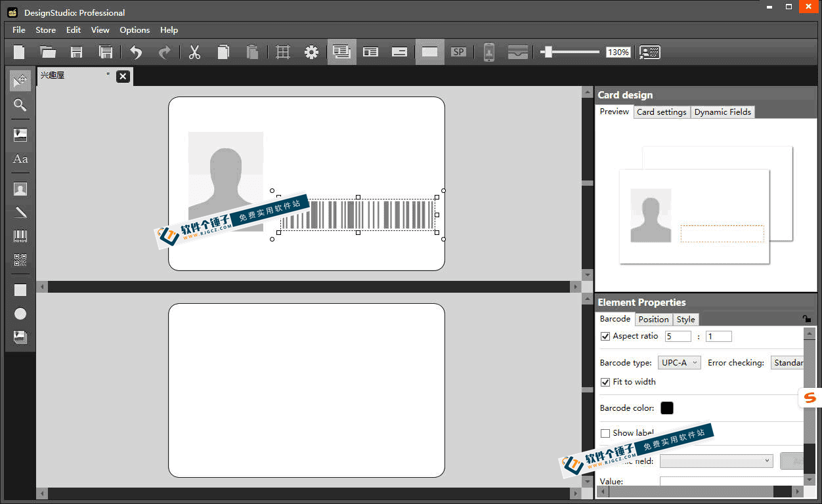The height and width of the screenshot is (504, 822).
Task: Choose the selection pointer tool
Action: tap(20, 81)
